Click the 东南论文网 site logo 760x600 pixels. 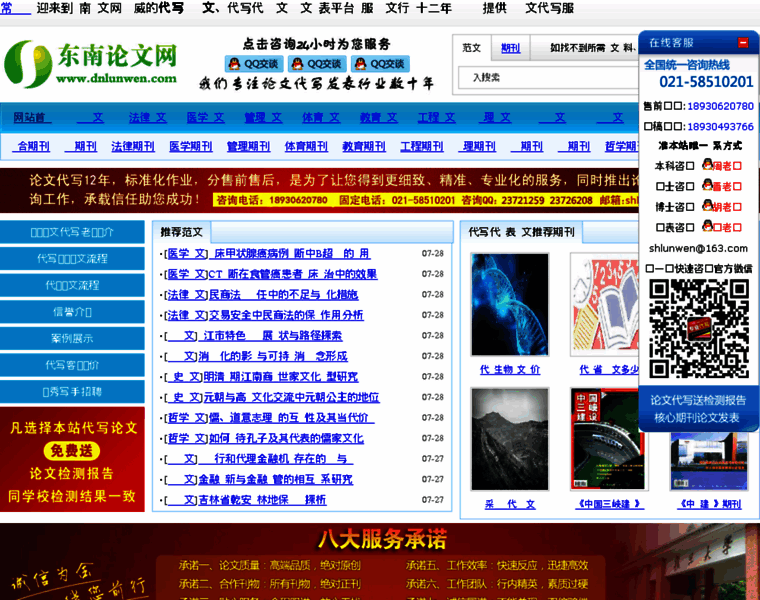click(x=90, y=63)
